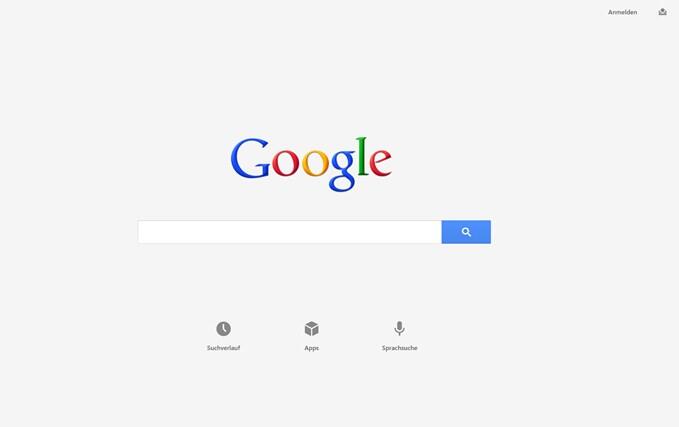Click the red letter e in logo
This screenshot has width=679, height=427.
point(381,162)
